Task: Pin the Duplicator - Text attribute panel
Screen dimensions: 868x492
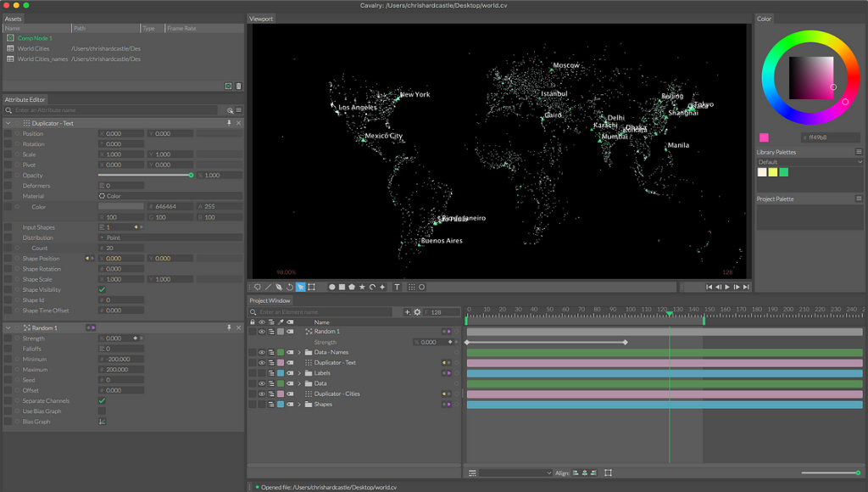Action: click(x=229, y=123)
